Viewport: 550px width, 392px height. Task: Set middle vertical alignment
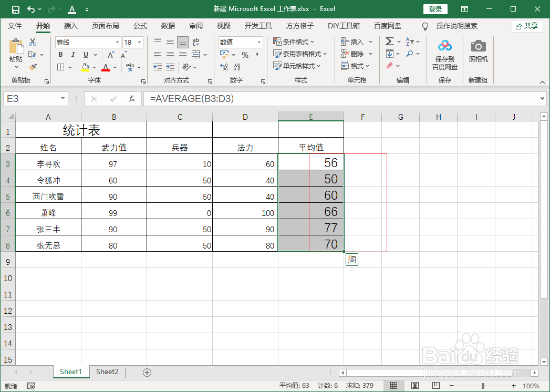click(x=170, y=42)
